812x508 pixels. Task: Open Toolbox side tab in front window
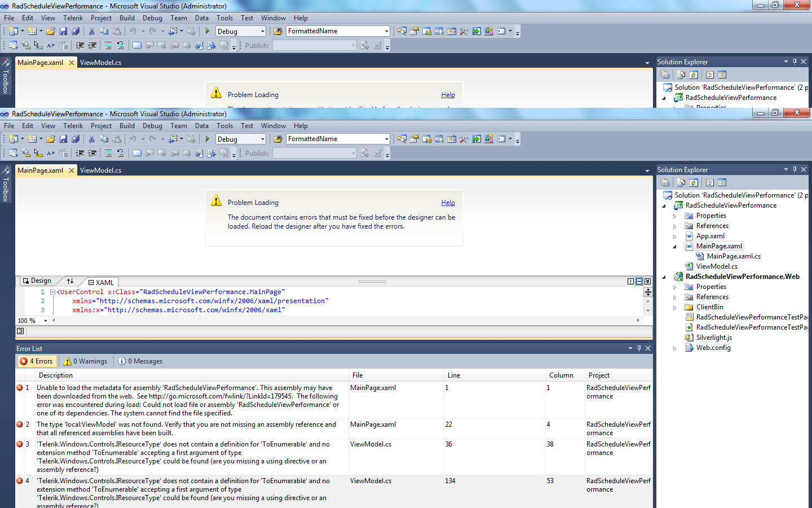[x=6, y=184]
